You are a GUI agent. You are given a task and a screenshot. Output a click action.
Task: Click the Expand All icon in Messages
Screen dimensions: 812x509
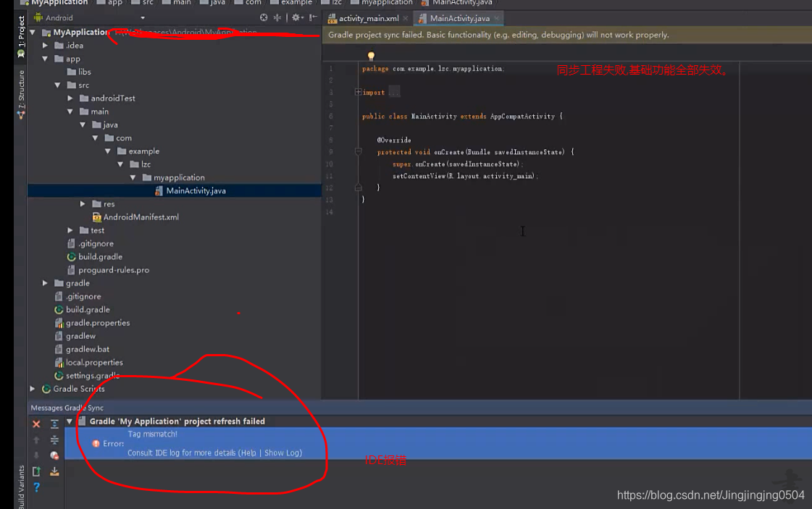click(54, 424)
